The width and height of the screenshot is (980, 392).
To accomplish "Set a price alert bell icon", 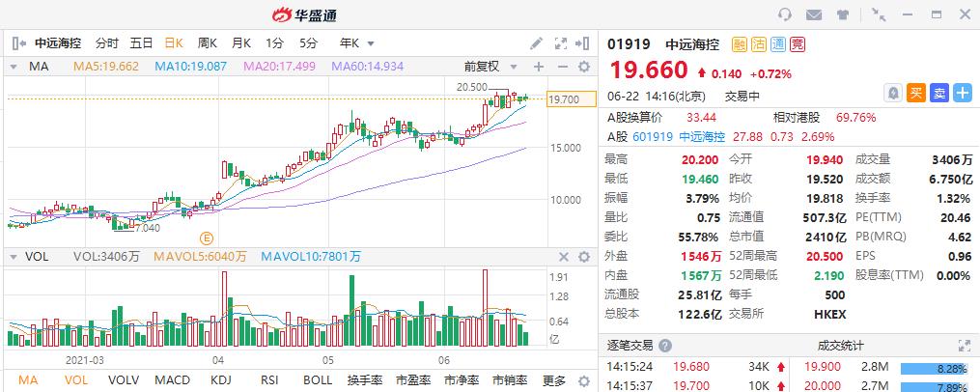I will coord(893,93).
